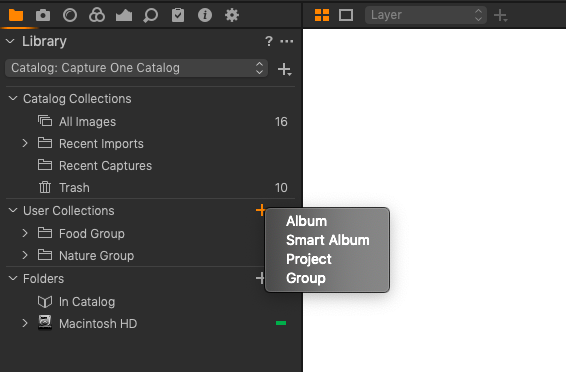Collapse the Catalog Collections section
This screenshot has width=566, height=372.
pyautogui.click(x=13, y=98)
